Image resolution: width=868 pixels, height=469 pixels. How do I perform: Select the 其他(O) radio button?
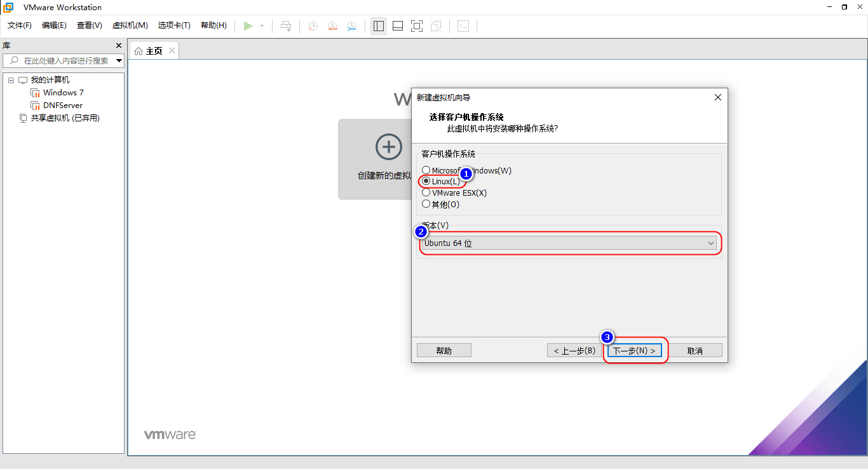(426, 204)
